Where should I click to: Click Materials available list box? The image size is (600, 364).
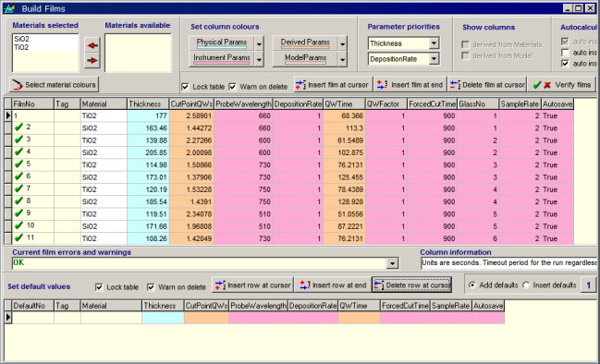pyautogui.click(x=138, y=53)
